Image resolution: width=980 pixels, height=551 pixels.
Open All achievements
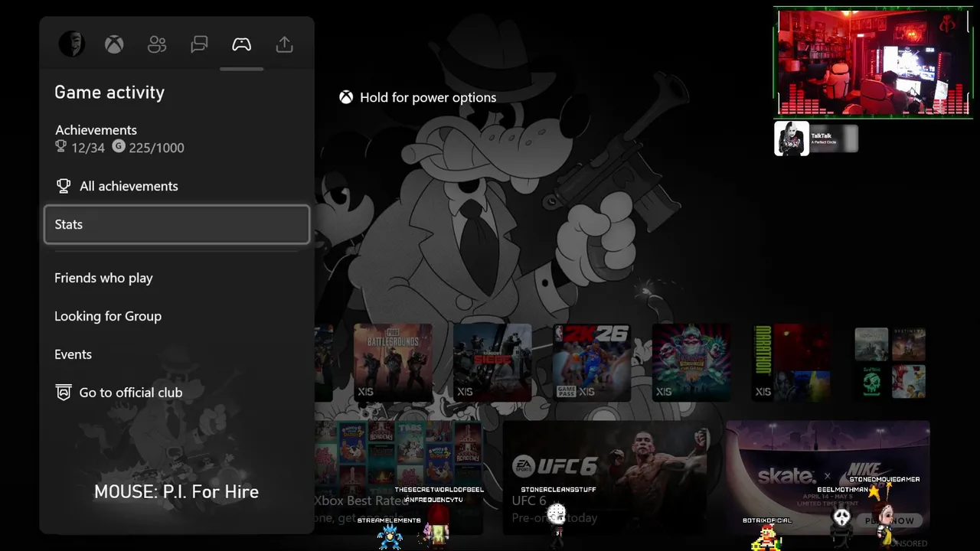pos(177,186)
